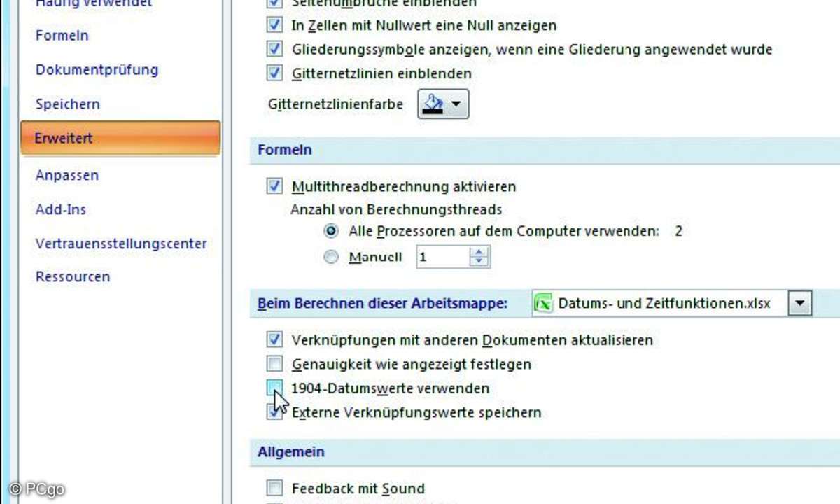Disable 'Gitternetzlinien einblenden' checkbox
This screenshot has height=504, width=840.
(274, 73)
